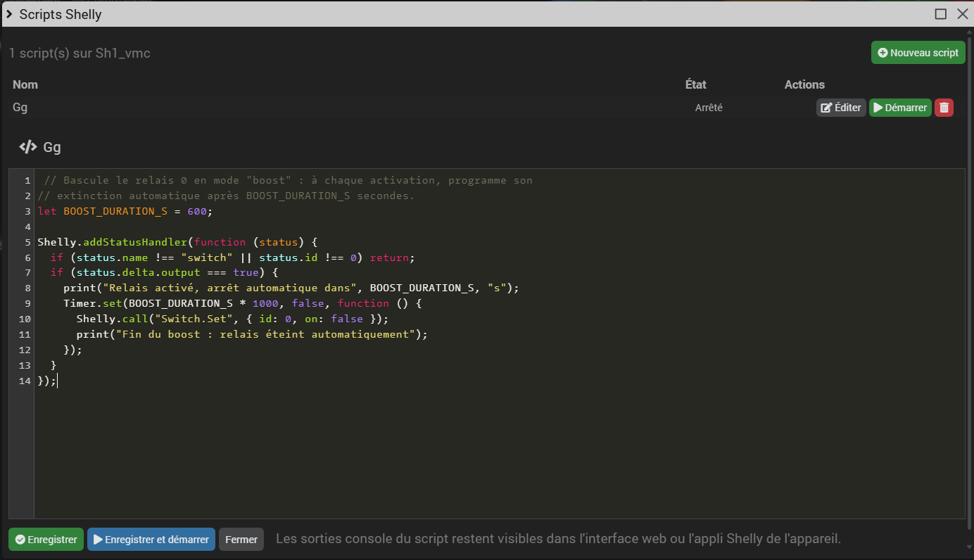The image size is (974, 560).
Task: Click the Éditer button for Gg
Action: tap(841, 108)
